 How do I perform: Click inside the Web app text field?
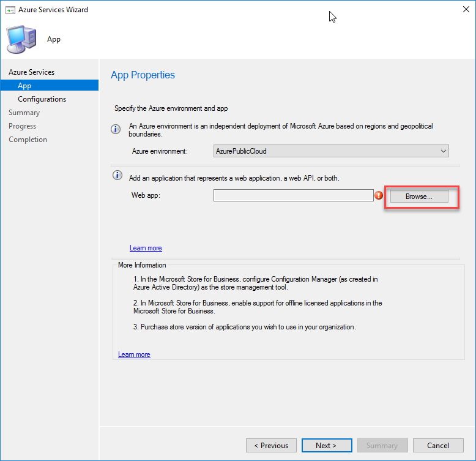(293, 195)
